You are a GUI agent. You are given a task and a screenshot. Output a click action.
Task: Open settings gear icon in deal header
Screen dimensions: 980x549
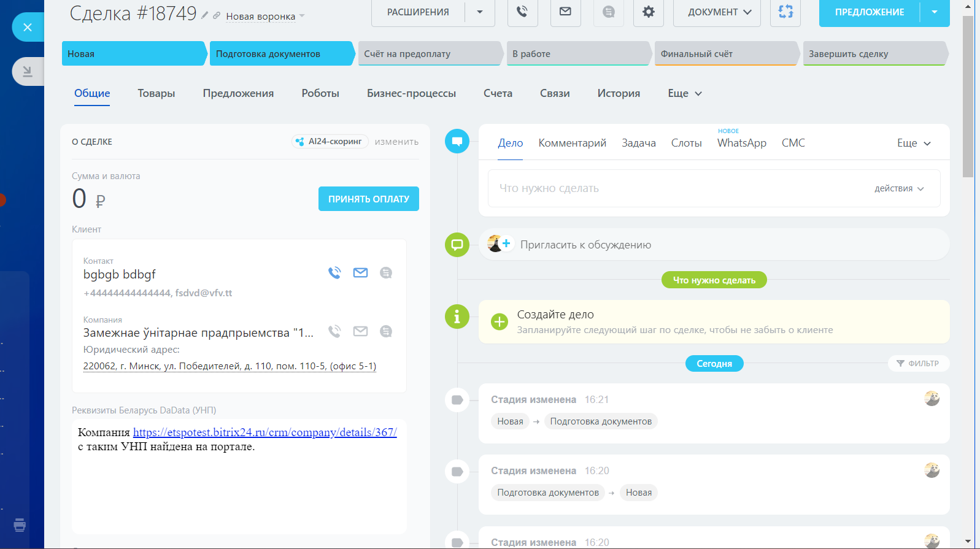pyautogui.click(x=648, y=12)
